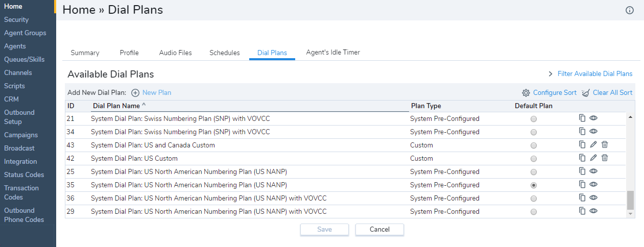Sort by Dial Plan Name column
Image resolution: width=644 pixels, height=247 pixels.
click(116, 106)
